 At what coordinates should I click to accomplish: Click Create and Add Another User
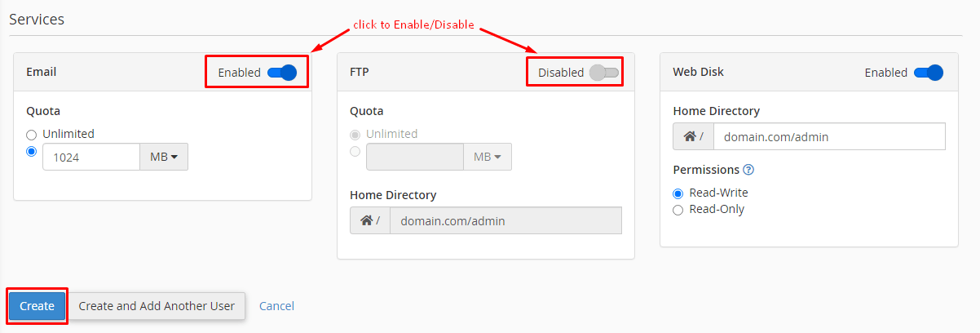pos(157,306)
